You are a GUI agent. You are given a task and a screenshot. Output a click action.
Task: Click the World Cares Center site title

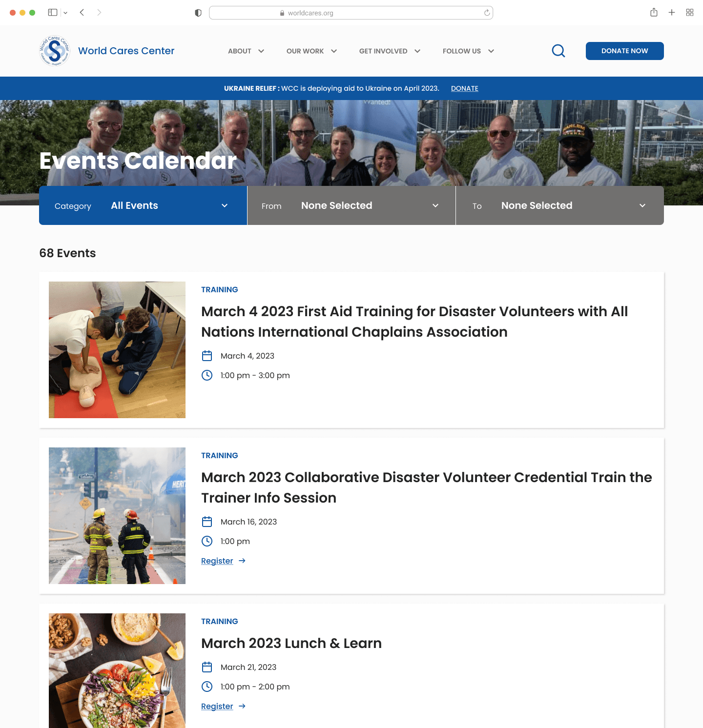126,51
